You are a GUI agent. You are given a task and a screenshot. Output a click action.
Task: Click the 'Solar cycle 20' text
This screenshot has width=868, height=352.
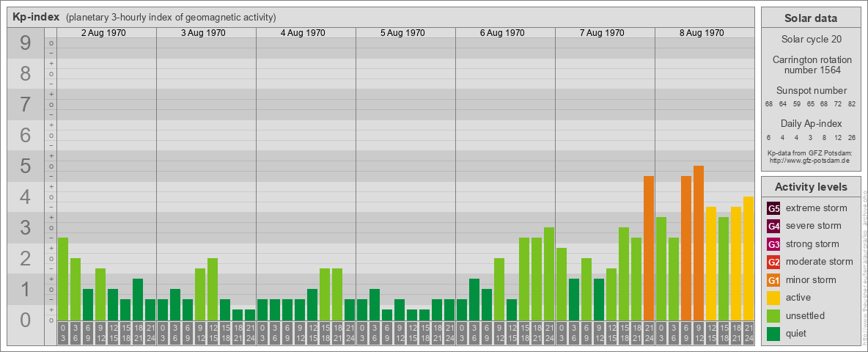[811, 40]
